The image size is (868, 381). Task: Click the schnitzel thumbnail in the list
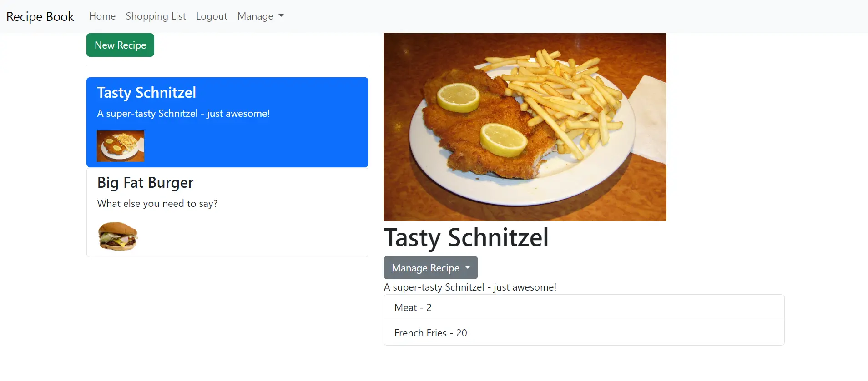[120, 146]
